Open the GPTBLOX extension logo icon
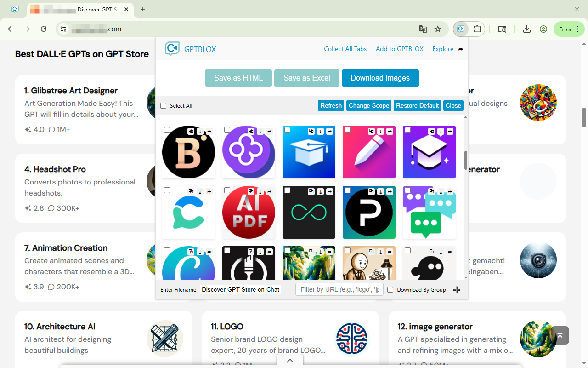The image size is (588, 368). (172, 49)
